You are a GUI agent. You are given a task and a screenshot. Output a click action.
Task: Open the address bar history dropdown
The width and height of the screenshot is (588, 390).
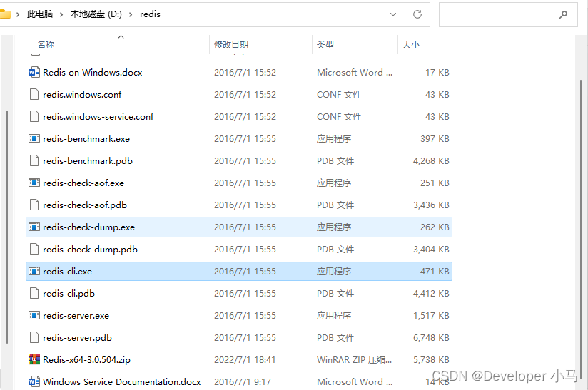pos(393,14)
